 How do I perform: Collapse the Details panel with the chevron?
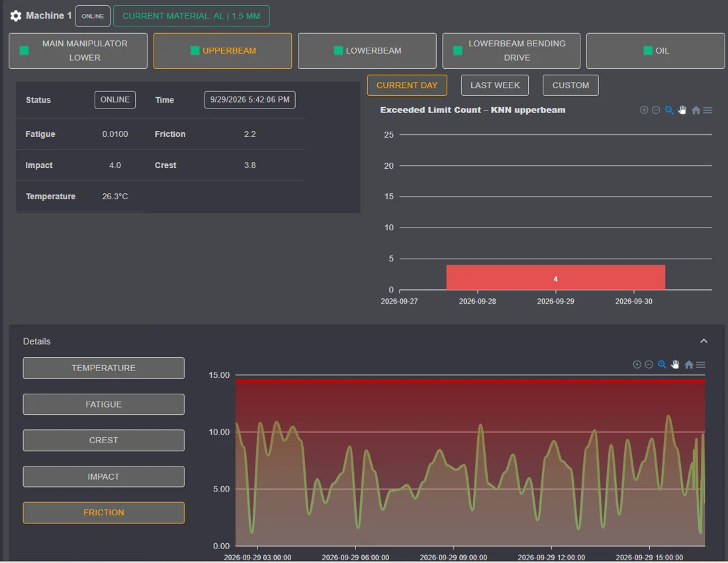pyautogui.click(x=704, y=341)
